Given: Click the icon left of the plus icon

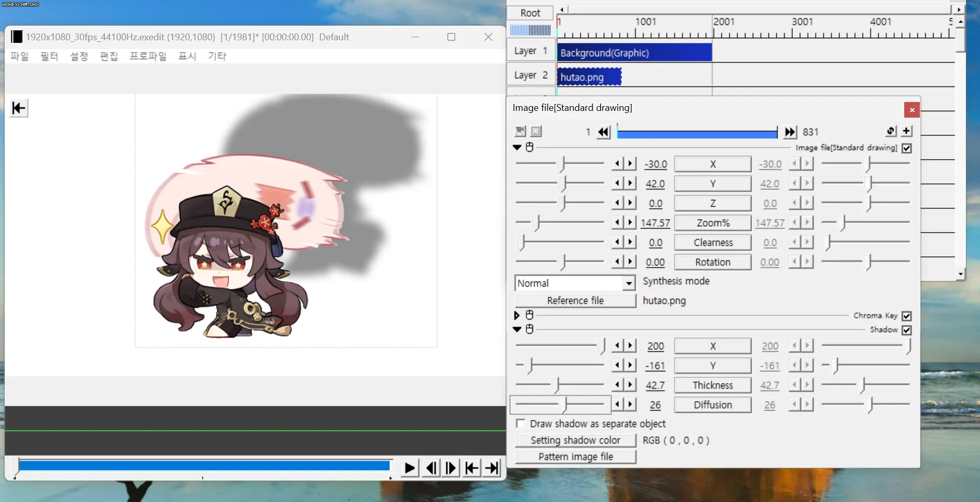Looking at the screenshot, I should [x=891, y=131].
